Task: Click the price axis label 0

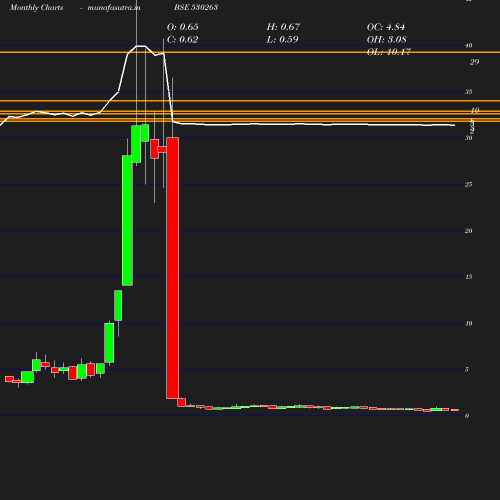Action: (467, 416)
